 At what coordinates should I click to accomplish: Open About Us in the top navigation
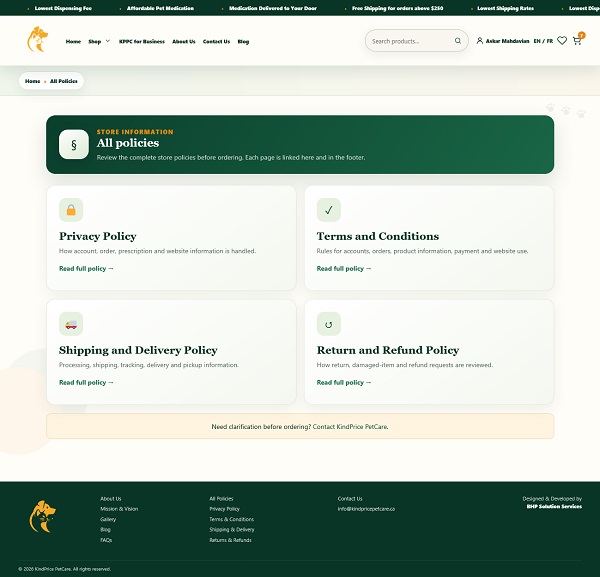pos(184,41)
